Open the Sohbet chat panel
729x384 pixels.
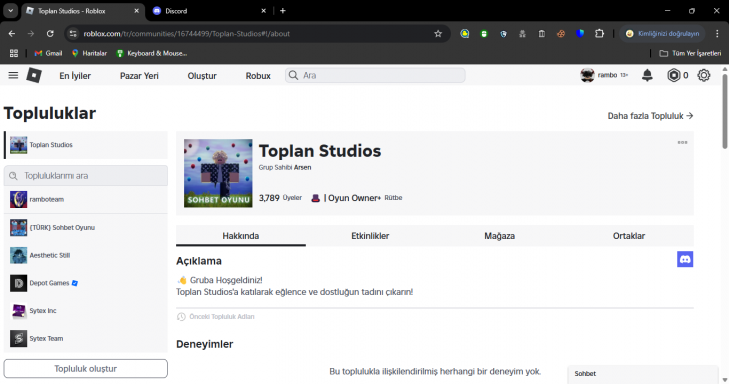point(643,374)
